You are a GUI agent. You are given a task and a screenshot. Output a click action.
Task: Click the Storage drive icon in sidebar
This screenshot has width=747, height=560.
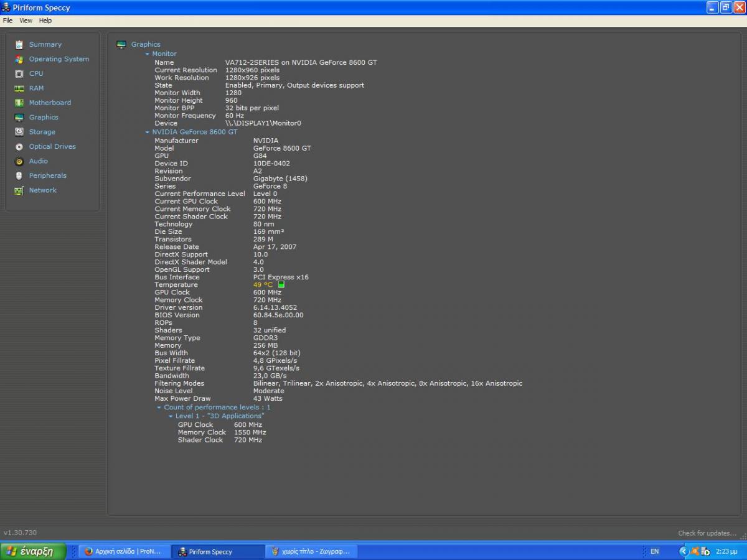pos(19,132)
